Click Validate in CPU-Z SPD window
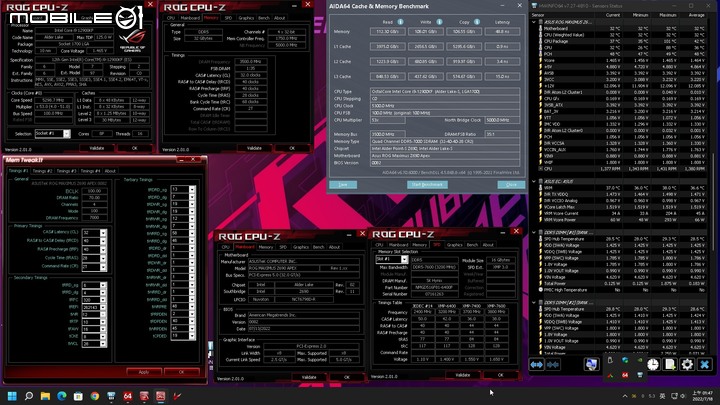The image size is (720, 405). click(x=462, y=375)
